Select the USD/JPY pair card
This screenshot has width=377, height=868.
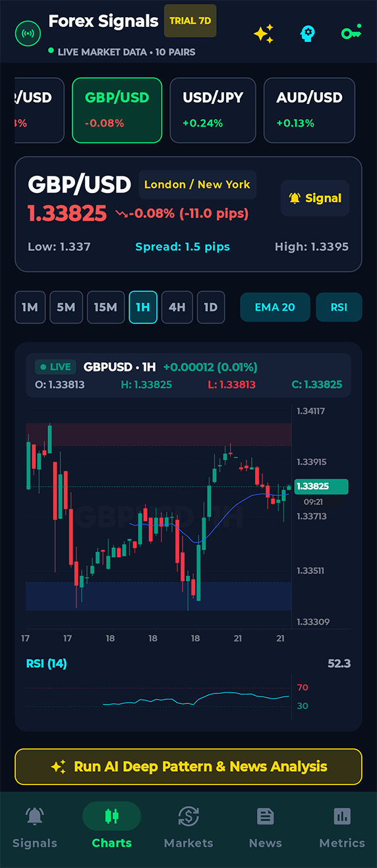click(x=213, y=110)
